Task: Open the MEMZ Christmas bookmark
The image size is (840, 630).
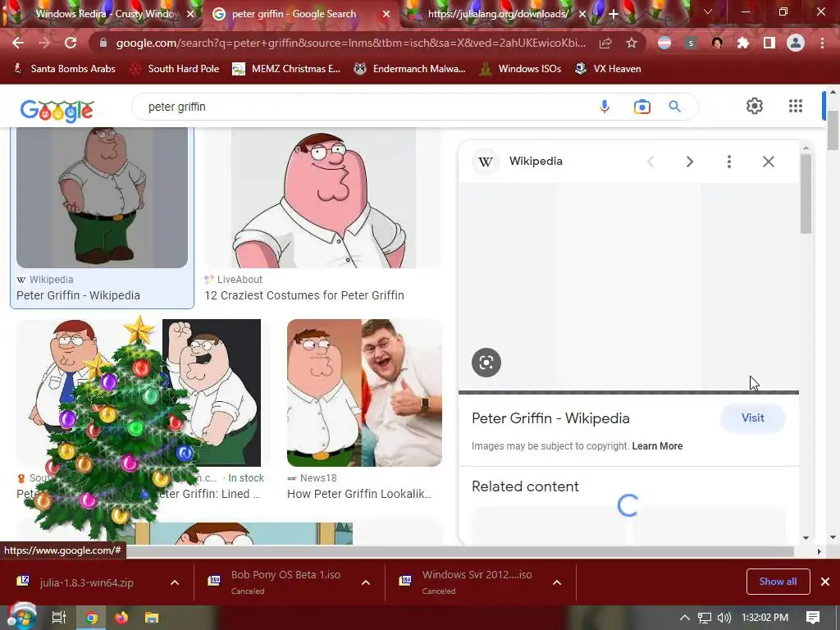Action: pyautogui.click(x=286, y=69)
